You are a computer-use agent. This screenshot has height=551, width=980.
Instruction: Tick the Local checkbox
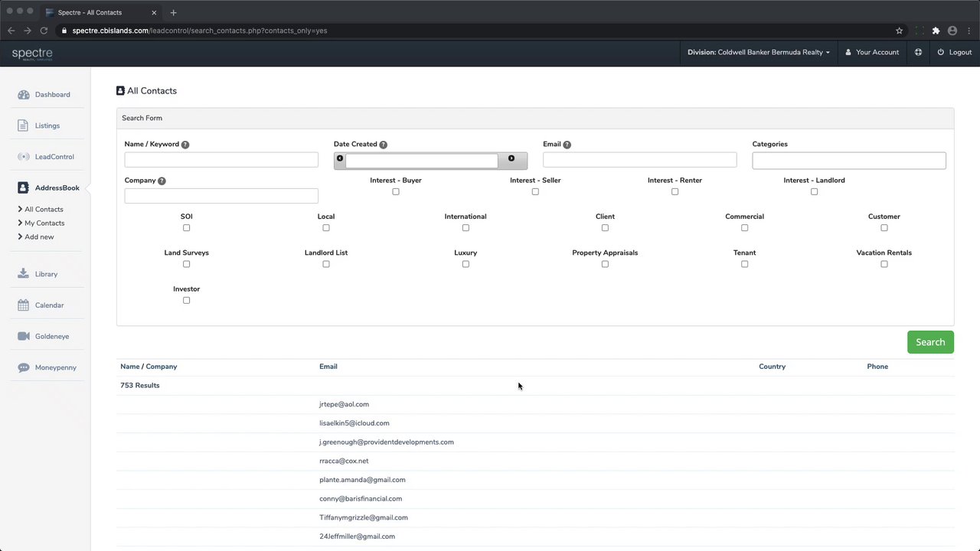click(x=326, y=227)
